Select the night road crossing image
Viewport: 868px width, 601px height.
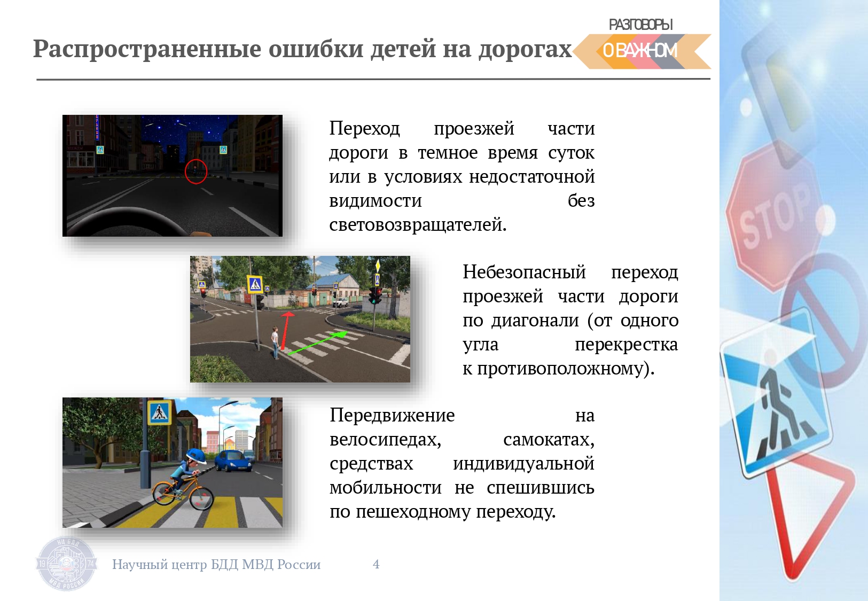click(x=173, y=175)
